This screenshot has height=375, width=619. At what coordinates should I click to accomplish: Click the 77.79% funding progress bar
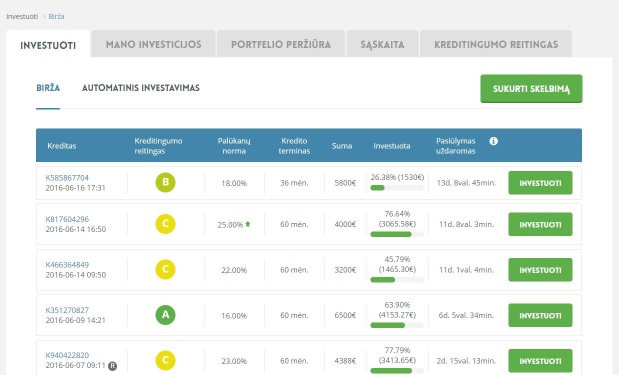coord(397,371)
